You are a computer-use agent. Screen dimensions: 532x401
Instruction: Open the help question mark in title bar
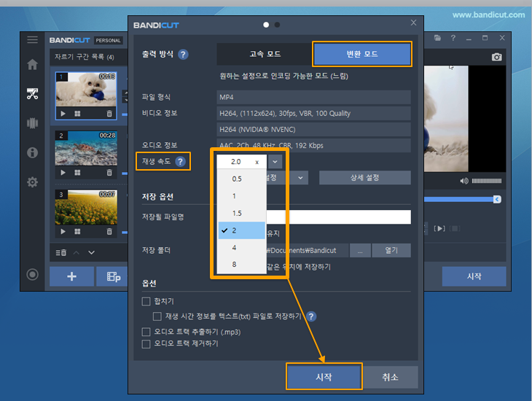click(453, 38)
